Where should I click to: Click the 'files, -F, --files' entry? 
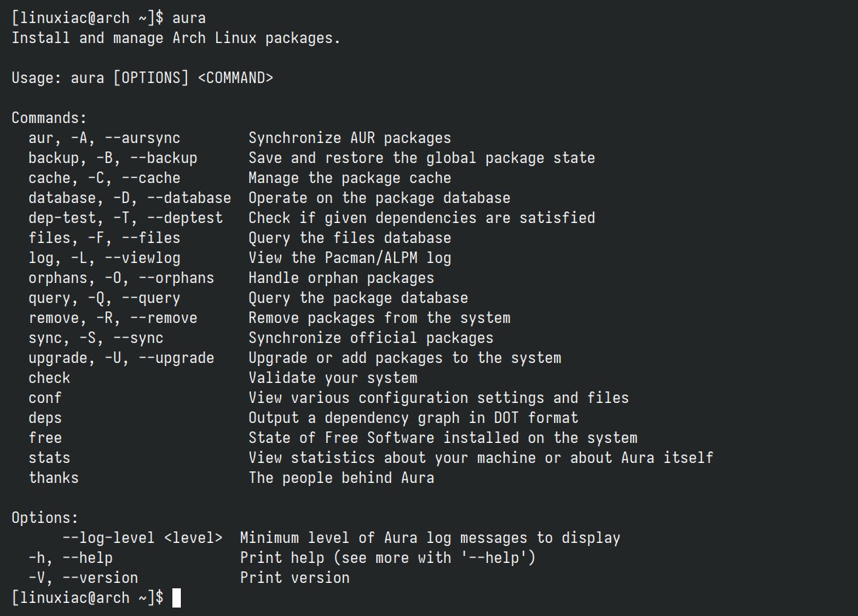(x=104, y=238)
